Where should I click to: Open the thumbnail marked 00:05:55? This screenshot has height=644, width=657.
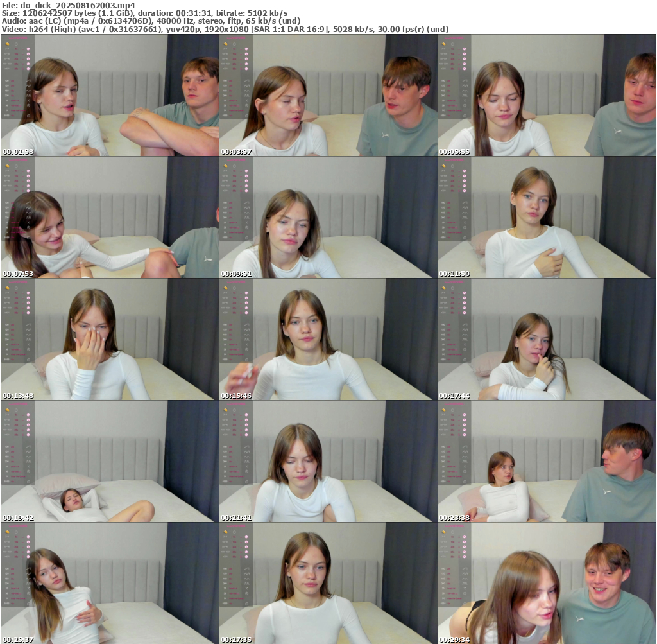click(547, 95)
